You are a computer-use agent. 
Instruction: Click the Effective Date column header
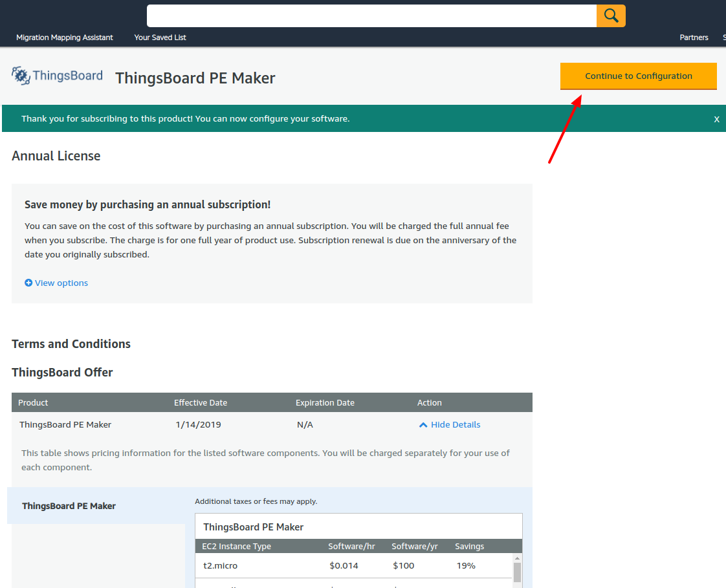(201, 402)
